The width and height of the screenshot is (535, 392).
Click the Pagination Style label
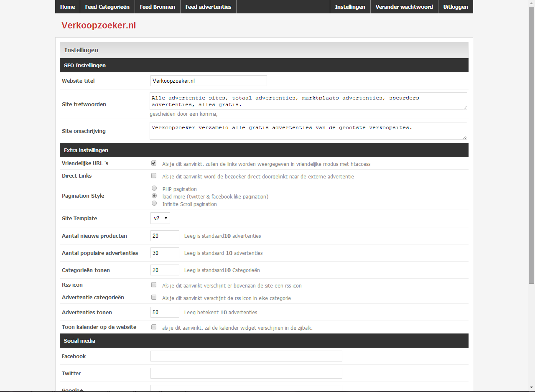83,196
